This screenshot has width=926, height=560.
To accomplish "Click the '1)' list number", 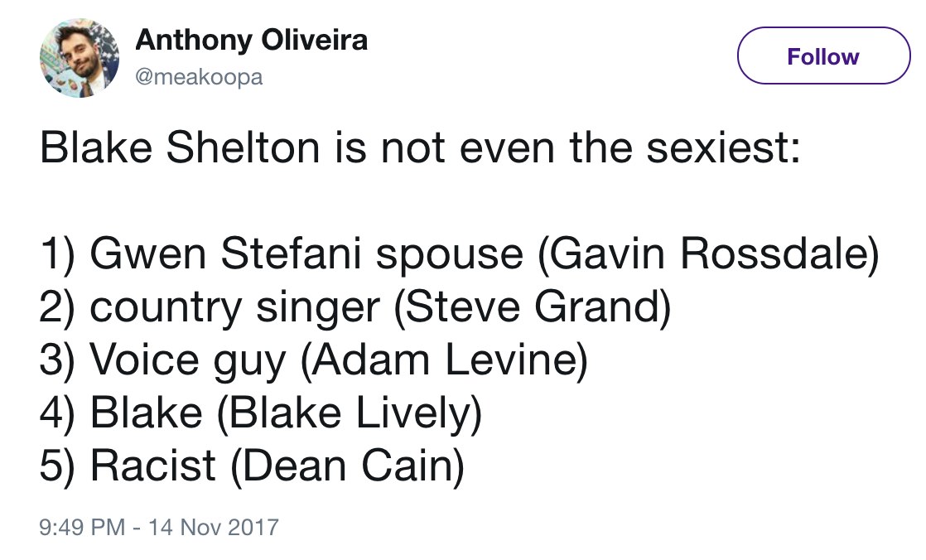I will [57, 254].
